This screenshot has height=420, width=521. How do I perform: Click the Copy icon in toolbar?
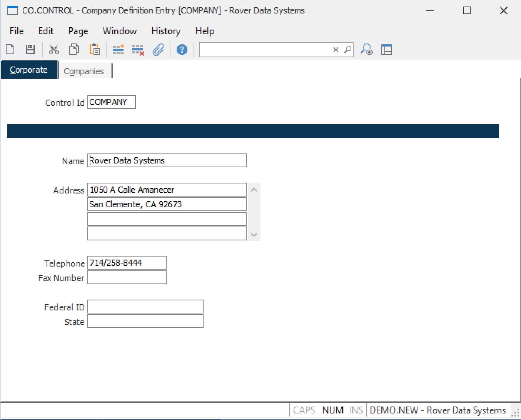74,50
